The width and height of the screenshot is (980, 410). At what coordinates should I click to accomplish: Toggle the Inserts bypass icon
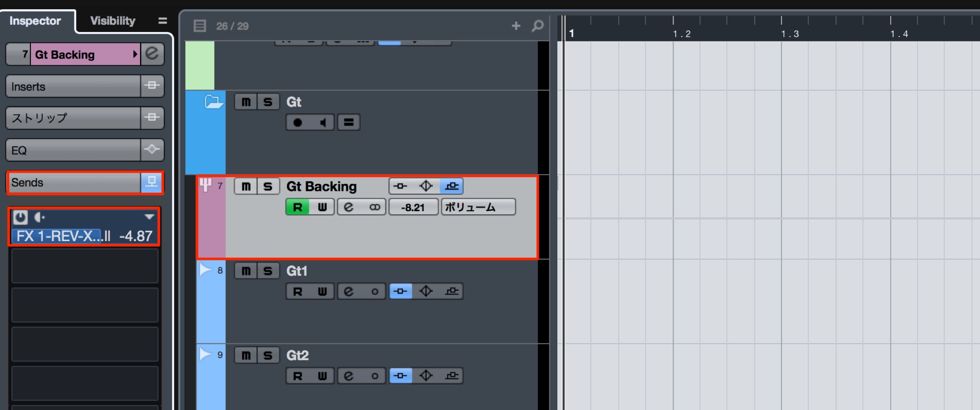(152, 86)
